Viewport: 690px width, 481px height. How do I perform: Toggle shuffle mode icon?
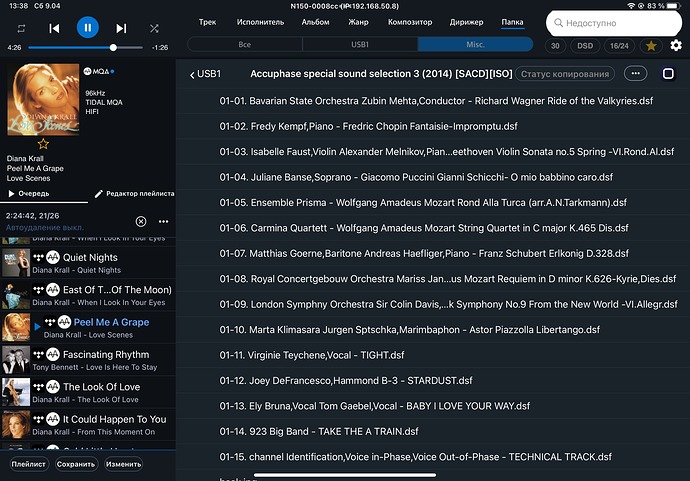[x=154, y=29]
